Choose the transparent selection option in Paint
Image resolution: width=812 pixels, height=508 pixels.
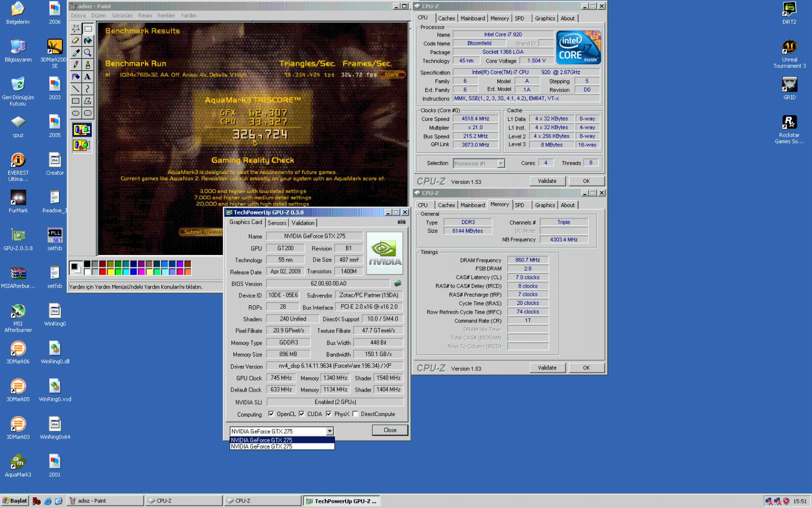[82, 146]
